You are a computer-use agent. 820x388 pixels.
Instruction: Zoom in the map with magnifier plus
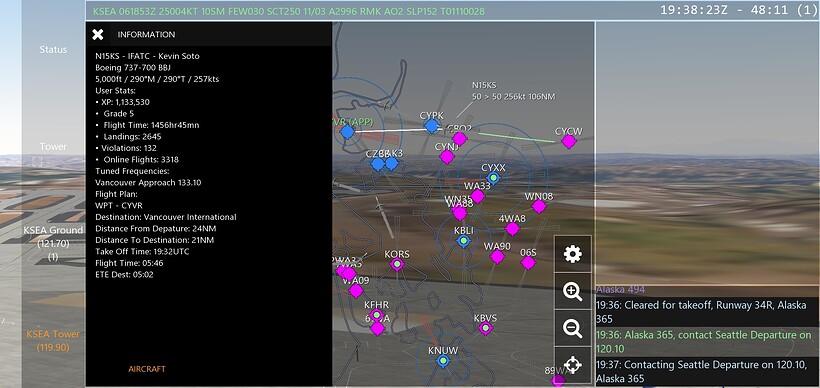(573, 291)
